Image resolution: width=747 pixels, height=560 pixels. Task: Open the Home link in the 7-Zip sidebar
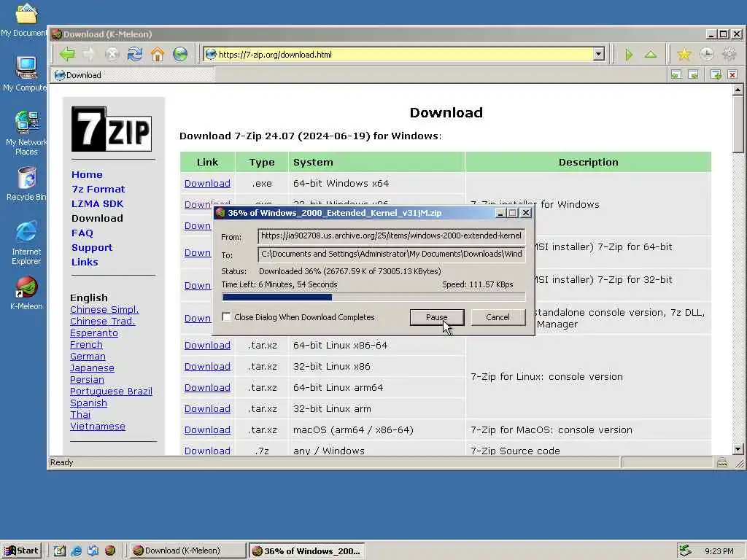[87, 174]
